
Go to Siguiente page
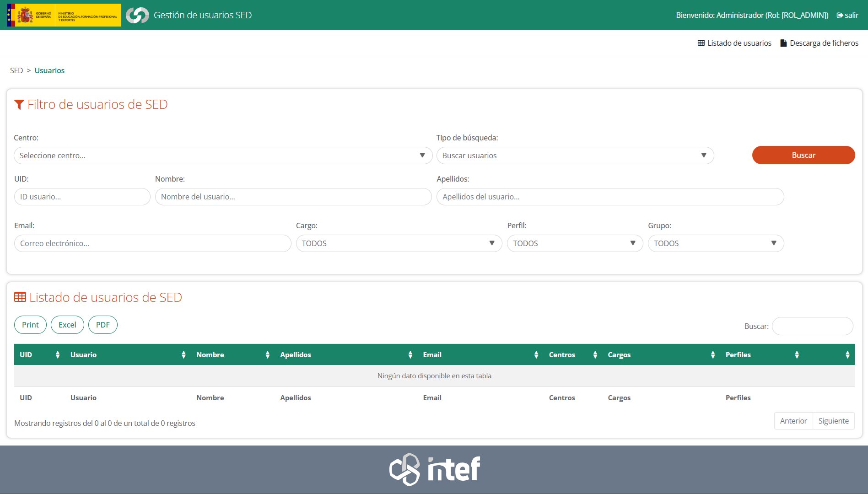(834, 421)
